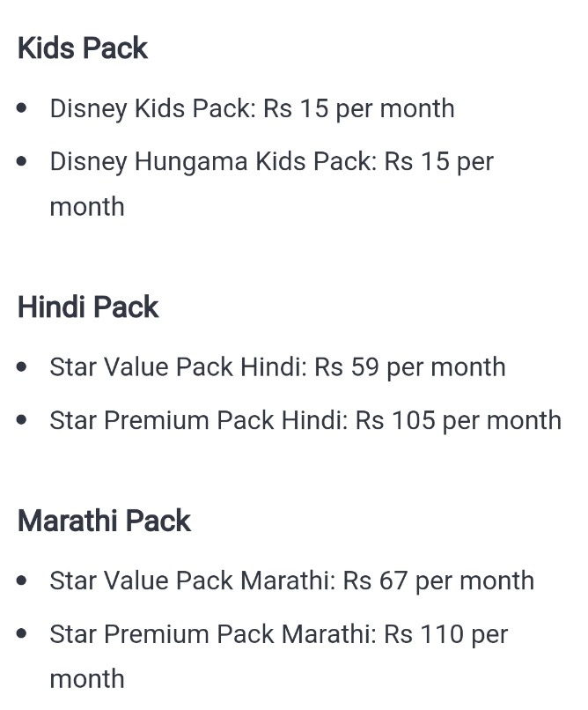The image size is (588, 710).
Task: Tap the Rs 59 per month price
Action: pos(410,367)
